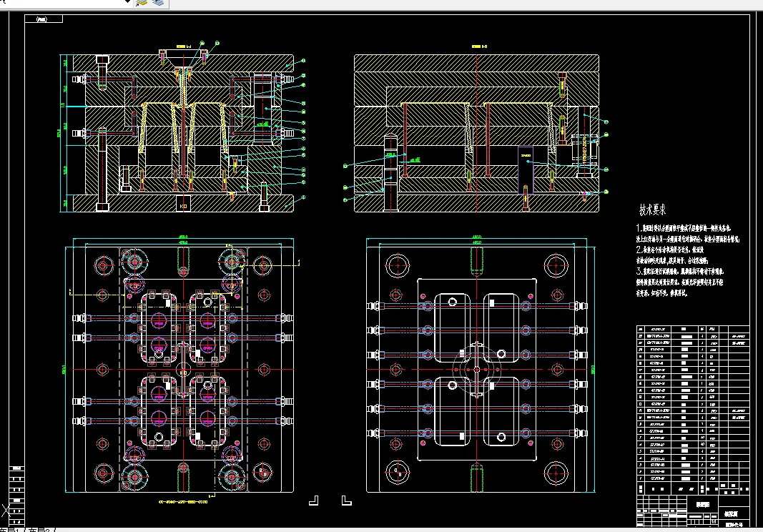Switch to the 布局1 layout tab
Image resolution: width=763 pixels, height=532 pixels.
tap(9, 530)
